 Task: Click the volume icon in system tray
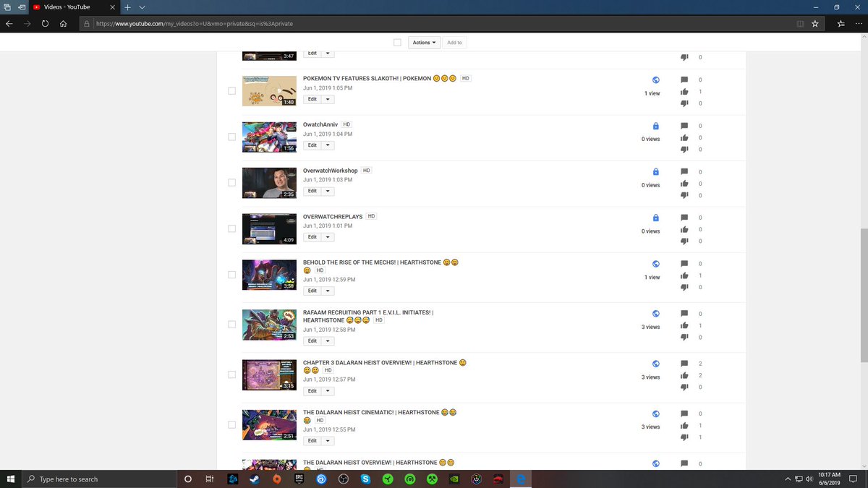coord(809,479)
